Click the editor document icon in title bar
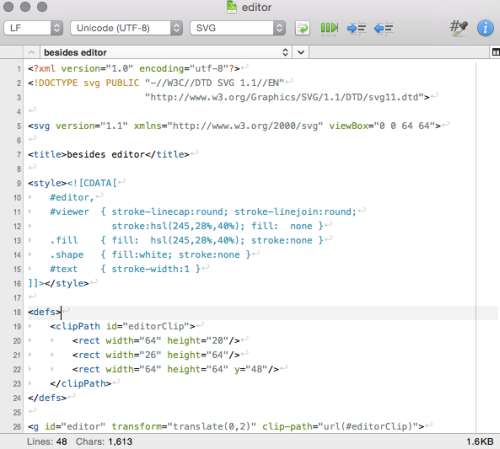 pyautogui.click(x=231, y=7)
